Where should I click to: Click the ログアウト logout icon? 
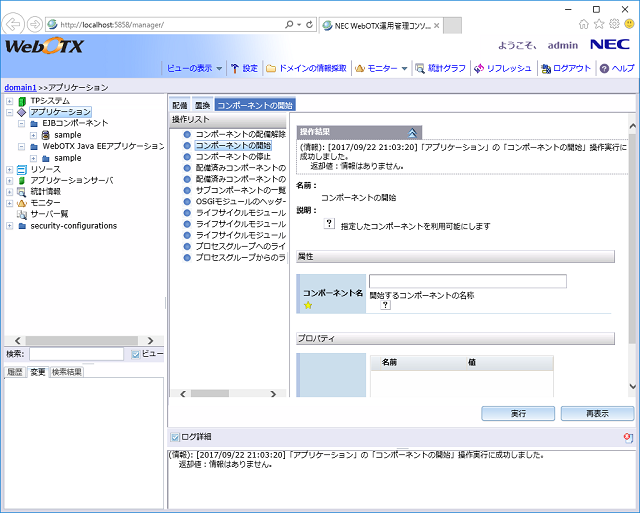tap(545, 68)
